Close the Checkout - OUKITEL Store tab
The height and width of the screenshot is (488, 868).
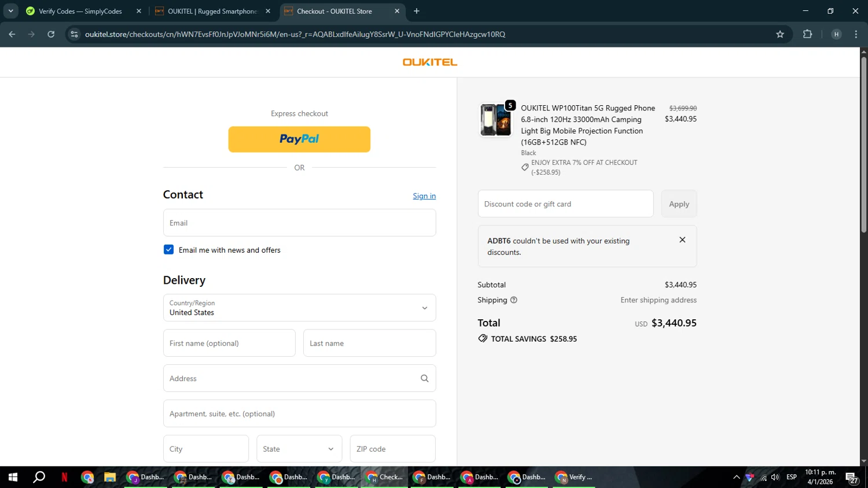pos(397,11)
